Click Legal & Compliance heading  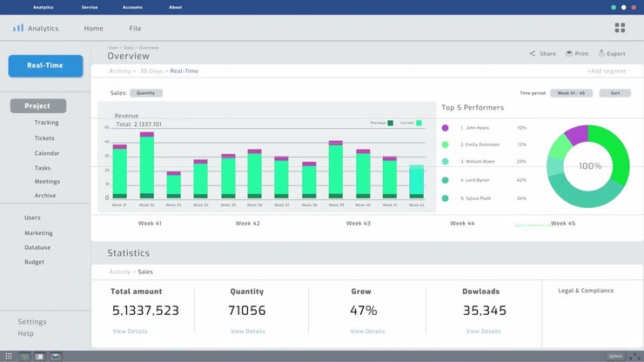pos(586,291)
